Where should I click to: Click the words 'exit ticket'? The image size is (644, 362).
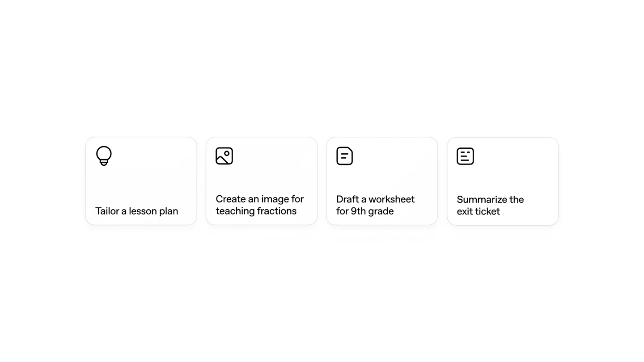478,211
